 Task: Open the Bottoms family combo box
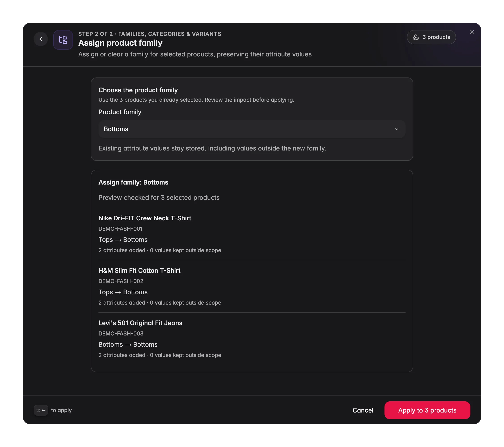(x=252, y=129)
